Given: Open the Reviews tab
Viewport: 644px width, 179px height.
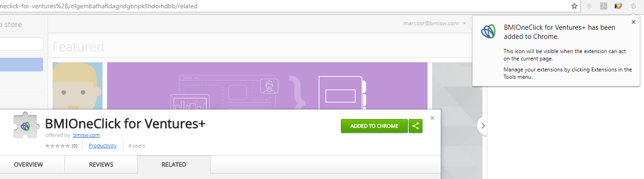Looking at the screenshot, I should [x=101, y=164].
